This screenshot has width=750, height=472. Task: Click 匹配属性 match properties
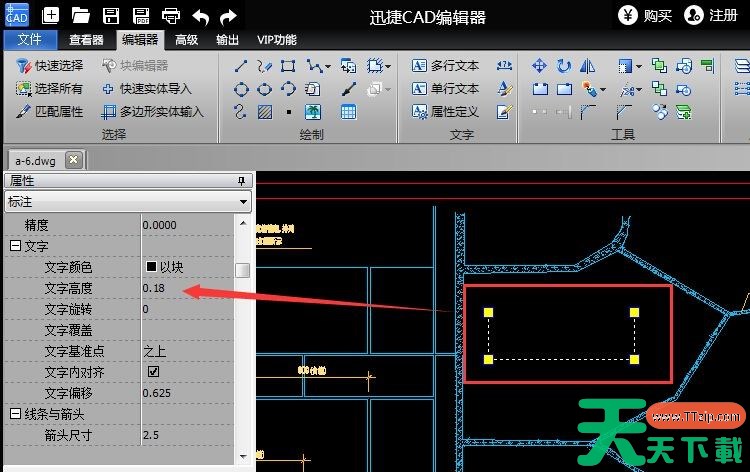49,111
